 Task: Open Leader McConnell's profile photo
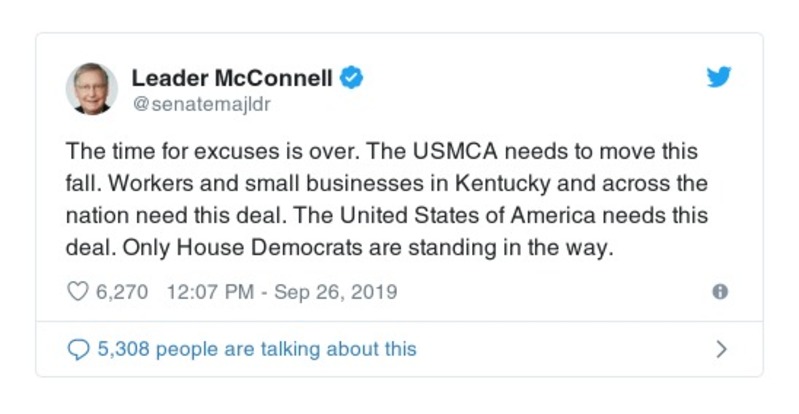[92, 88]
